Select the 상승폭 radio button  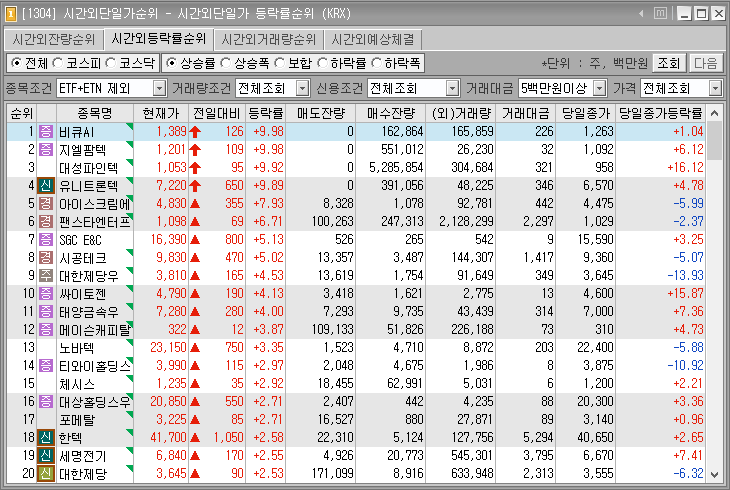click(x=225, y=63)
